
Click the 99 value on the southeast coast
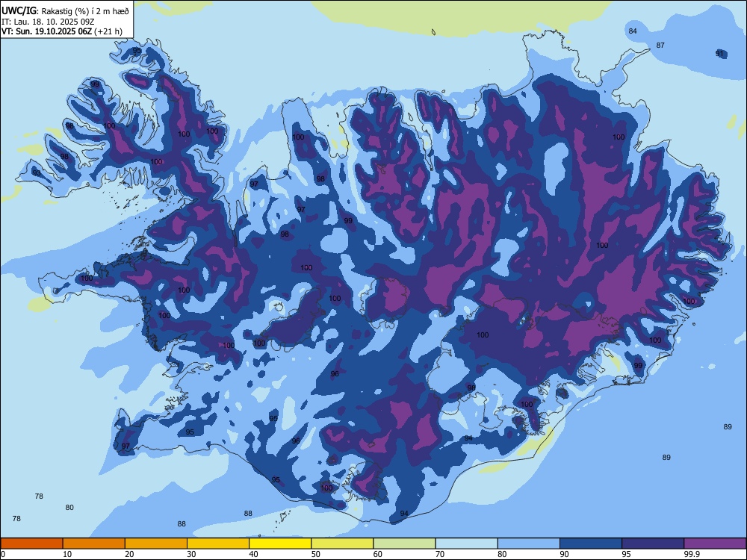coord(638,365)
